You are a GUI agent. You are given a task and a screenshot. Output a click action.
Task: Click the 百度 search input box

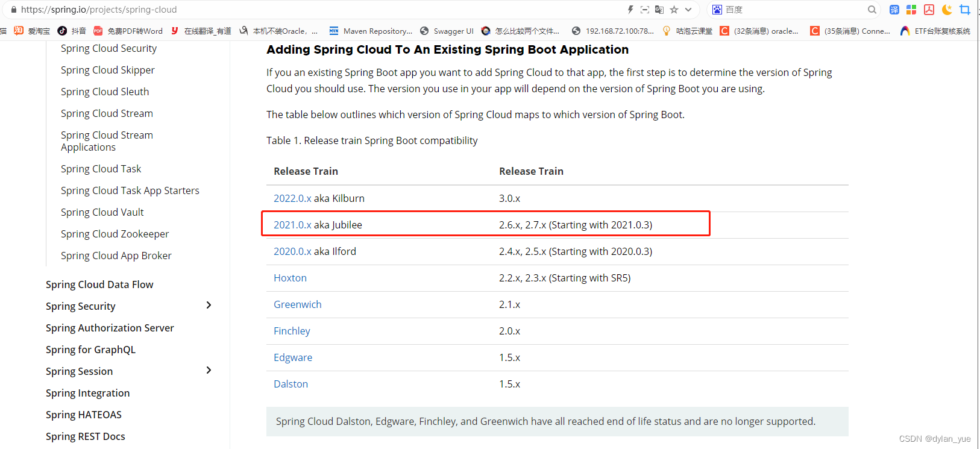pos(794,10)
